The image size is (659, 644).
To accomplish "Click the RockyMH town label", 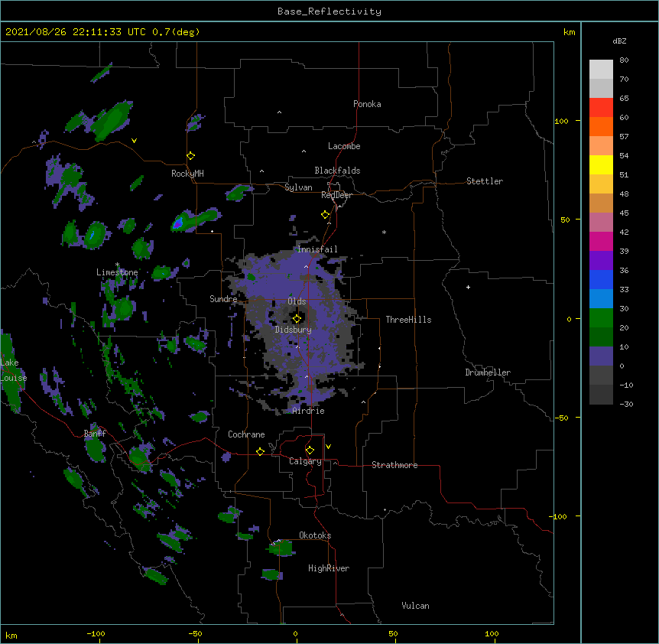I will (187, 174).
